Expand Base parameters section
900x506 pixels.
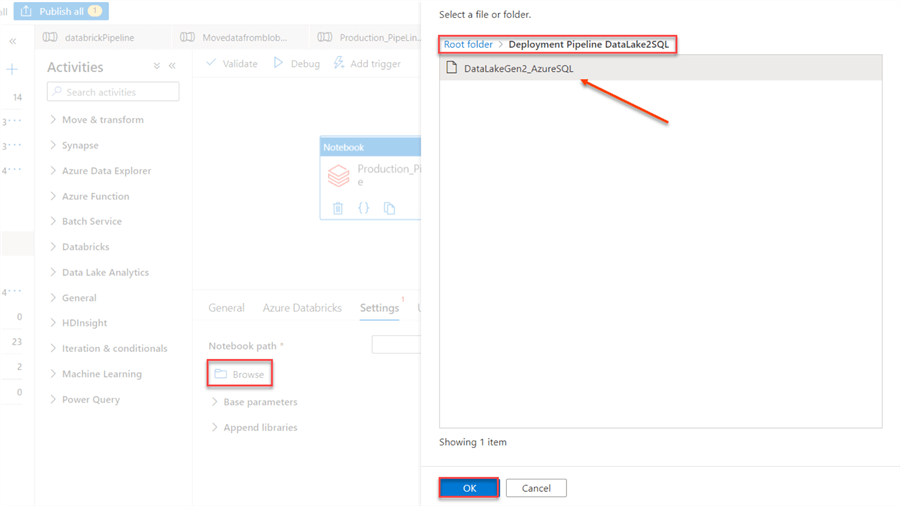pos(254,402)
